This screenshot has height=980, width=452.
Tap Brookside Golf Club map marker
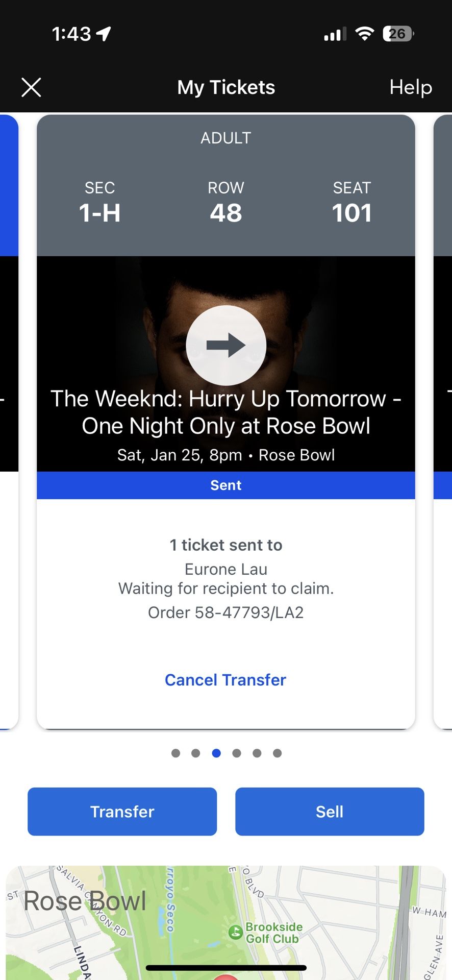click(x=235, y=933)
